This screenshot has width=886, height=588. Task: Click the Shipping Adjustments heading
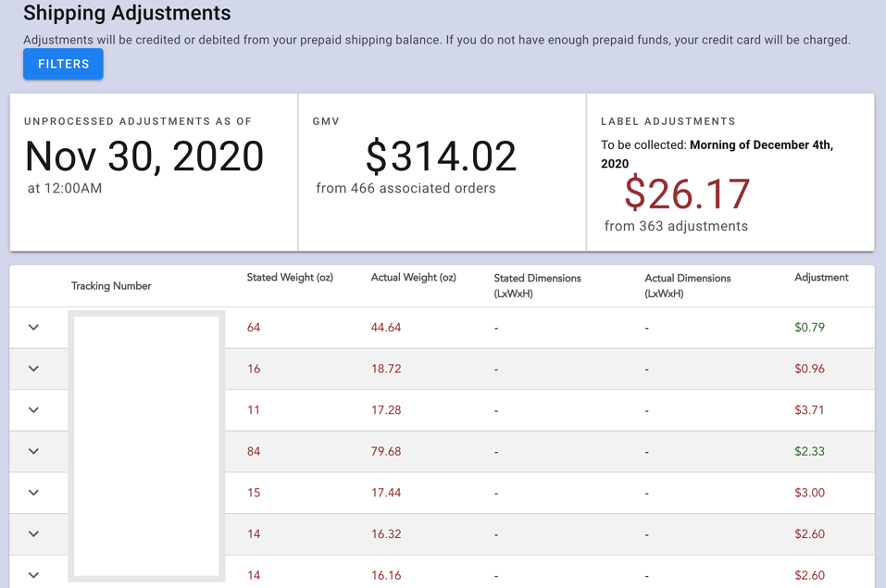click(127, 12)
